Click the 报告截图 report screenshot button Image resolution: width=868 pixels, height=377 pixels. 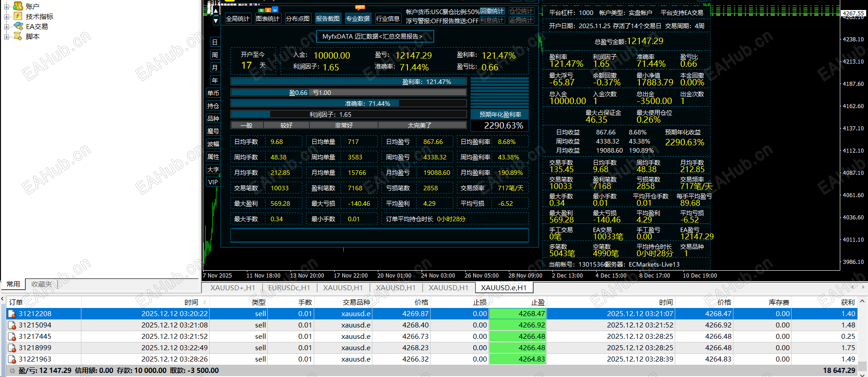[x=328, y=19]
